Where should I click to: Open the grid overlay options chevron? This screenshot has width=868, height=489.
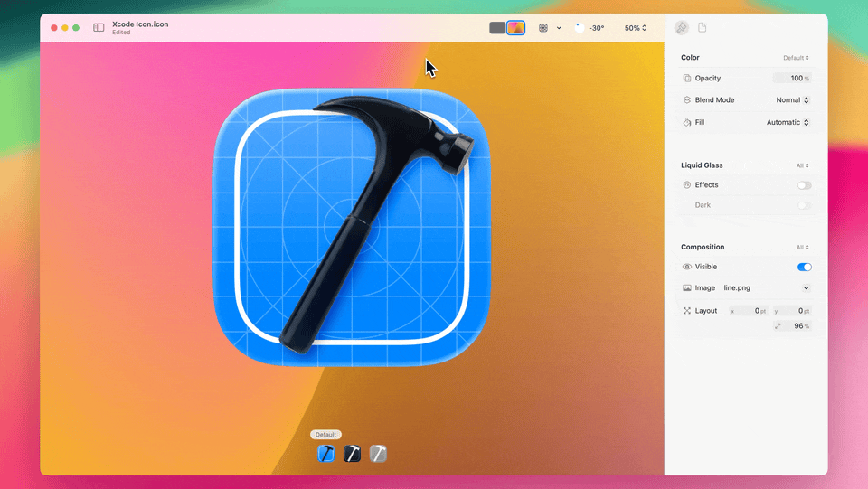[559, 28]
